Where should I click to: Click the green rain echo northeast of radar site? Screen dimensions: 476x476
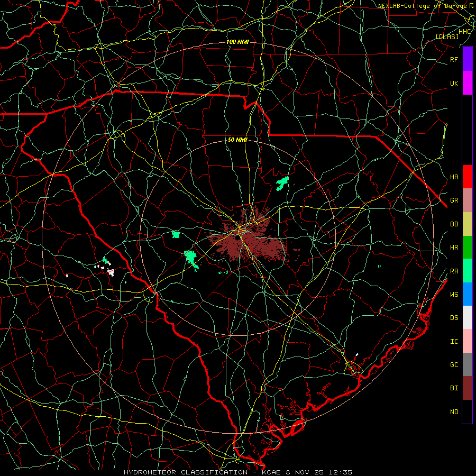282,184
